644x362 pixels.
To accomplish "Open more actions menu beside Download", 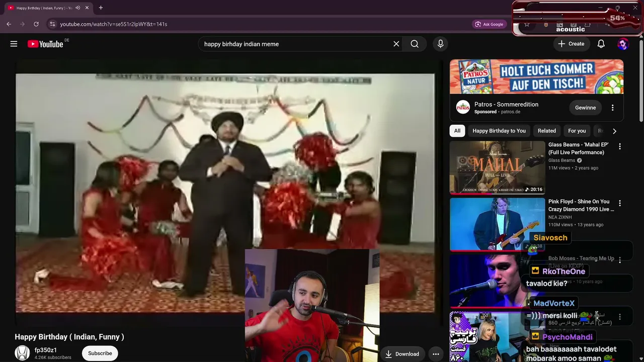I will point(436,354).
